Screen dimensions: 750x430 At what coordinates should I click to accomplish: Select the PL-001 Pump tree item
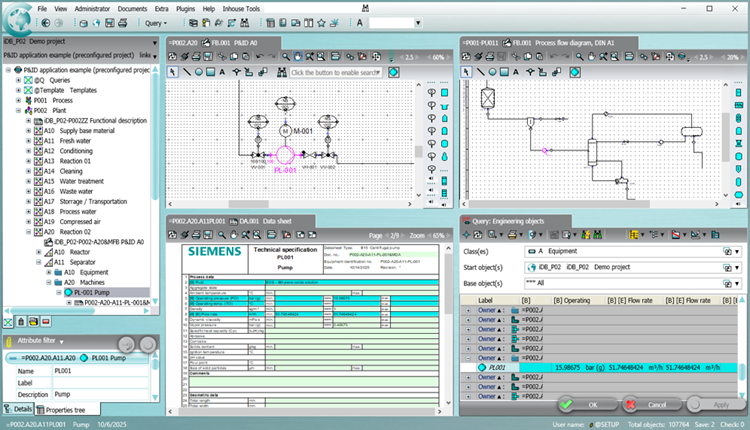coord(92,292)
